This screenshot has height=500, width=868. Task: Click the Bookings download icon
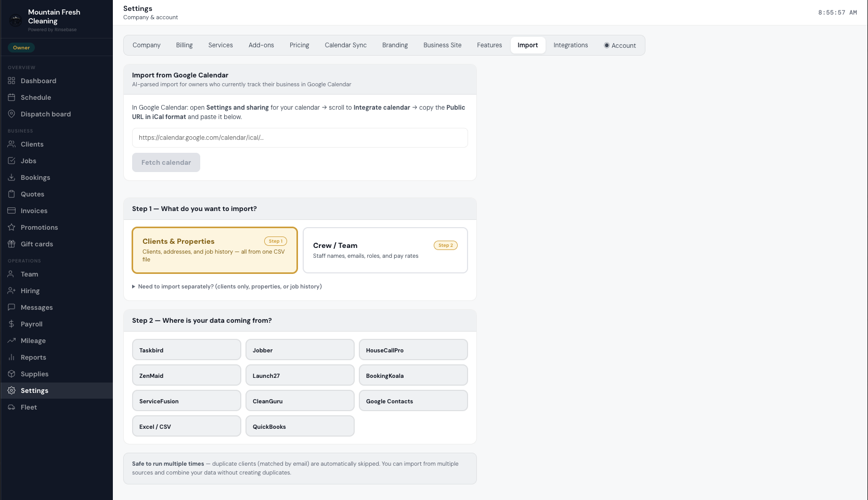coord(11,177)
